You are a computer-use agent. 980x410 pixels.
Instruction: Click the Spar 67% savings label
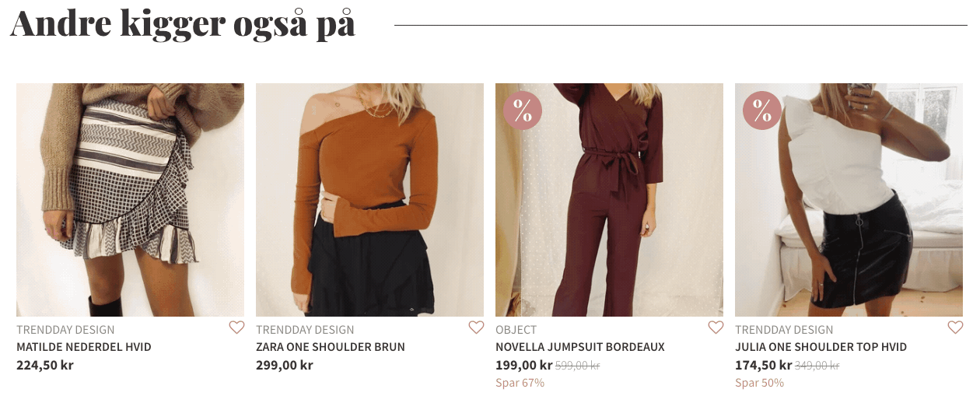[x=520, y=383]
